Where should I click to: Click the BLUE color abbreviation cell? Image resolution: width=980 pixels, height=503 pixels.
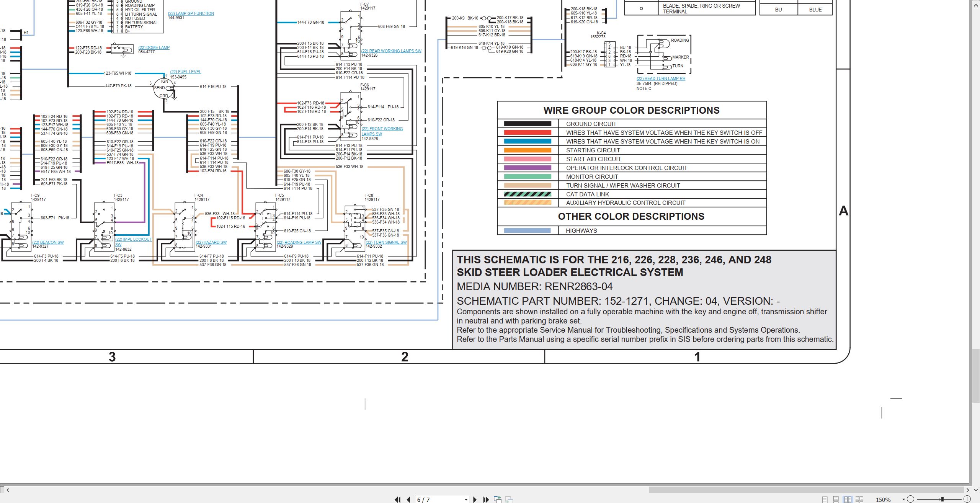coord(815,10)
